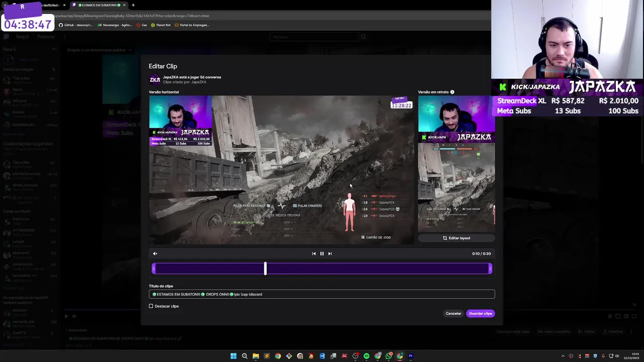The width and height of the screenshot is (644, 362).
Task: Grab the left trim handle of the timeline
Action: (x=153, y=269)
